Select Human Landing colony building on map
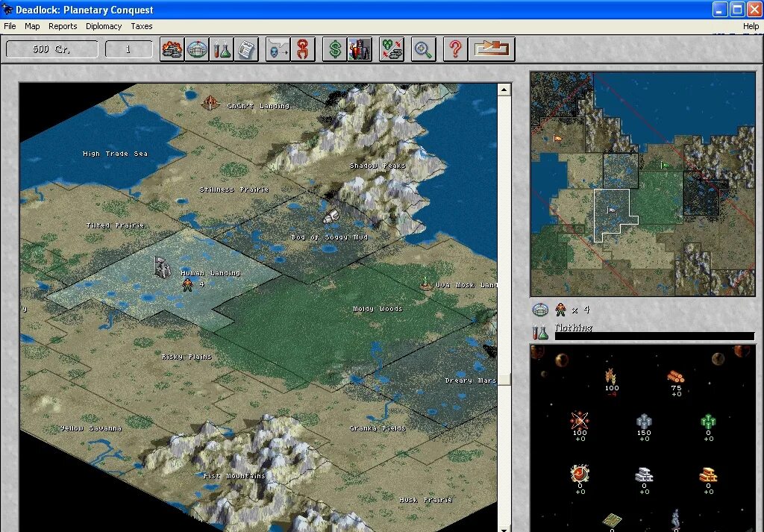764x532 pixels. 162,267
